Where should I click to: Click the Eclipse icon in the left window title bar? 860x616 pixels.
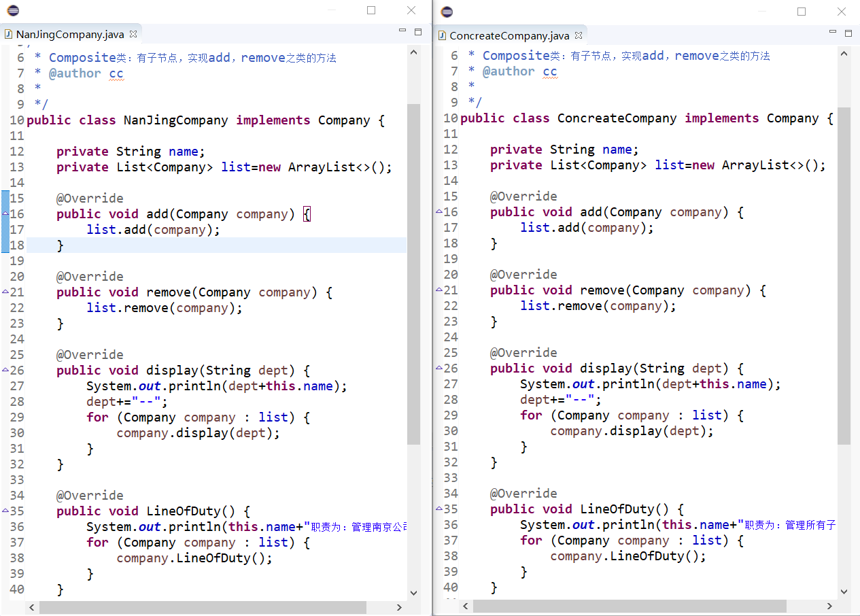[x=12, y=10]
